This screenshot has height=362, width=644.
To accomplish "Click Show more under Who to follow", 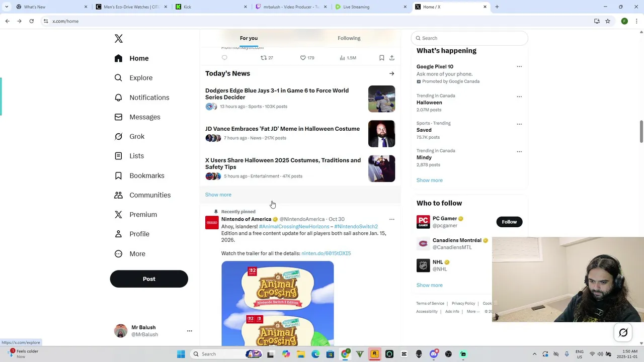I will tap(430, 285).
